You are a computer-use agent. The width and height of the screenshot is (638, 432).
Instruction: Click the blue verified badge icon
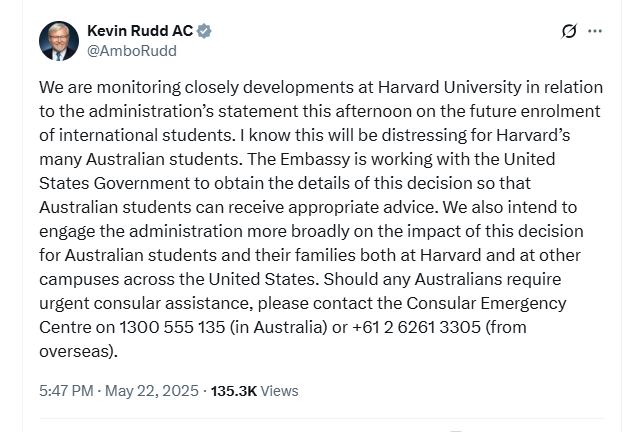pos(204,31)
